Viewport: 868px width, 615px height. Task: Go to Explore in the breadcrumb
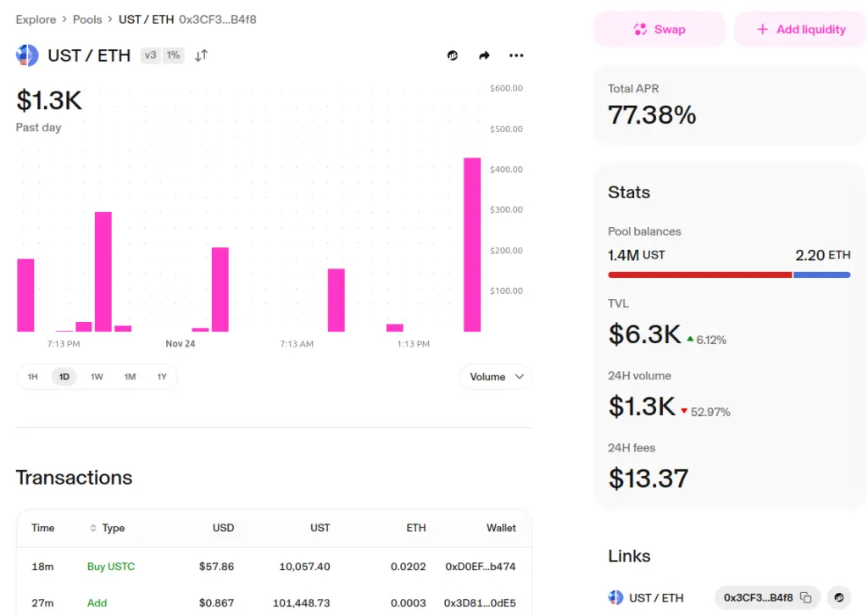point(36,19)
